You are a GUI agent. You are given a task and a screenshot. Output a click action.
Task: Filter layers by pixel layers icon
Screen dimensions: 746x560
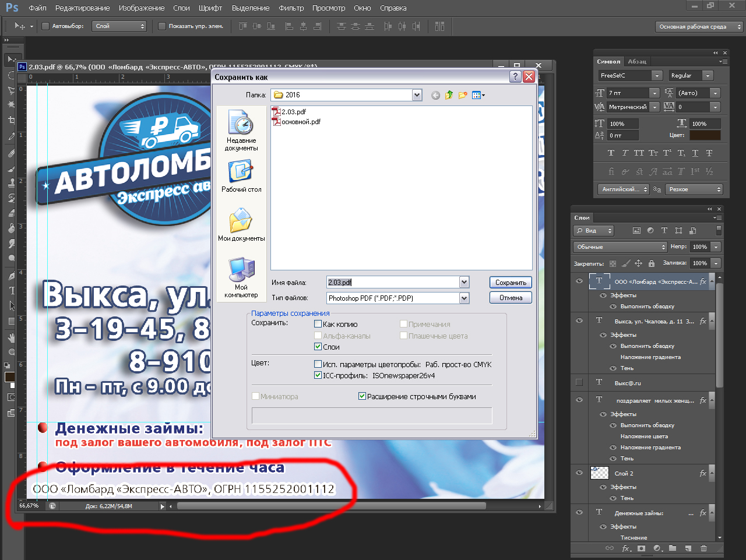[636, 231]
